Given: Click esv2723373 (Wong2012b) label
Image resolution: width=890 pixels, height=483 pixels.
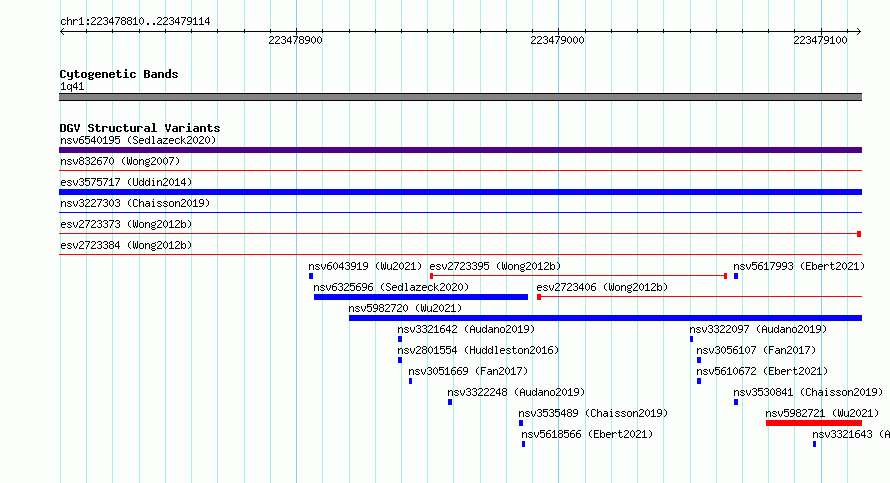Looking at the screenshot, I should [126, 224].
